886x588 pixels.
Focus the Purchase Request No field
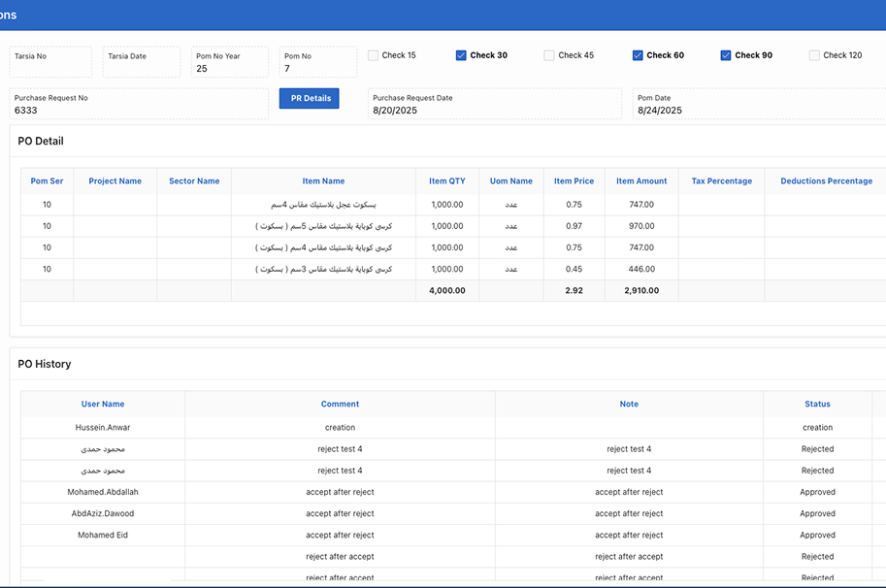pos(139,110)
